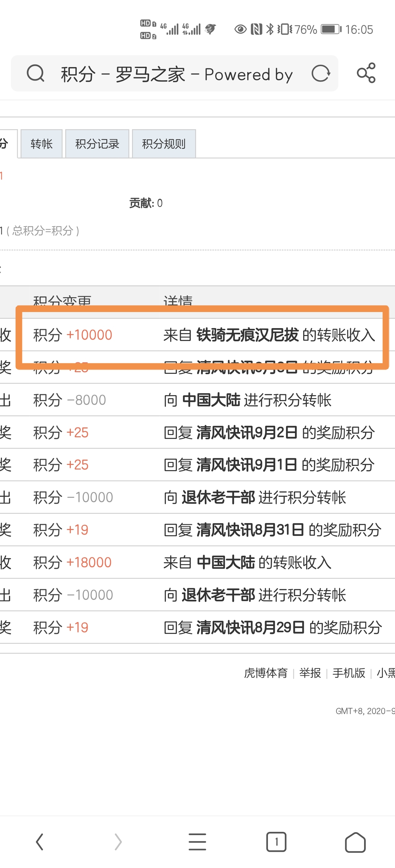Image resolution: width=395 pixels, height=868 pixels.
Task: Select the 积分 +18000 value
Action: pyautogui.click(x=72, y=562)
